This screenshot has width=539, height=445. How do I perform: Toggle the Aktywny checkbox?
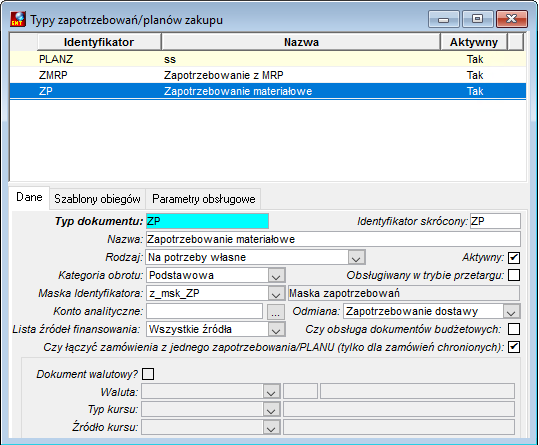tap(514, 257)
